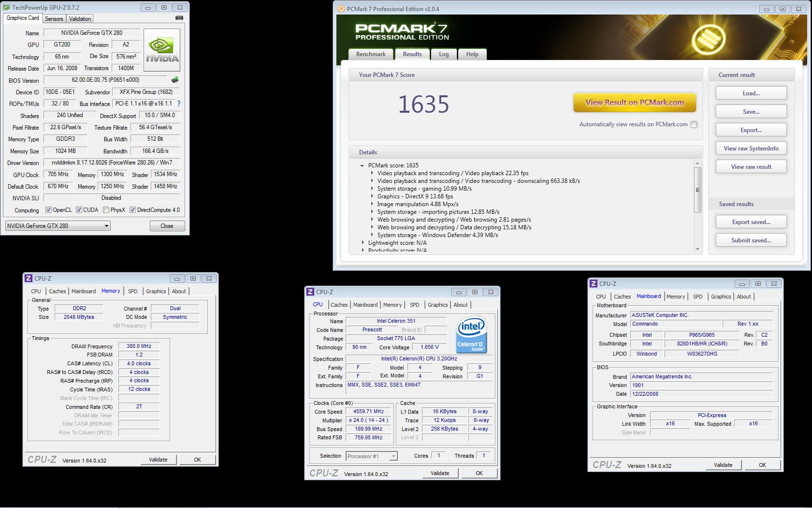Click the Details list scroll down arrow
The width and height of the screenshot is (812, 508).
point(697,249)
